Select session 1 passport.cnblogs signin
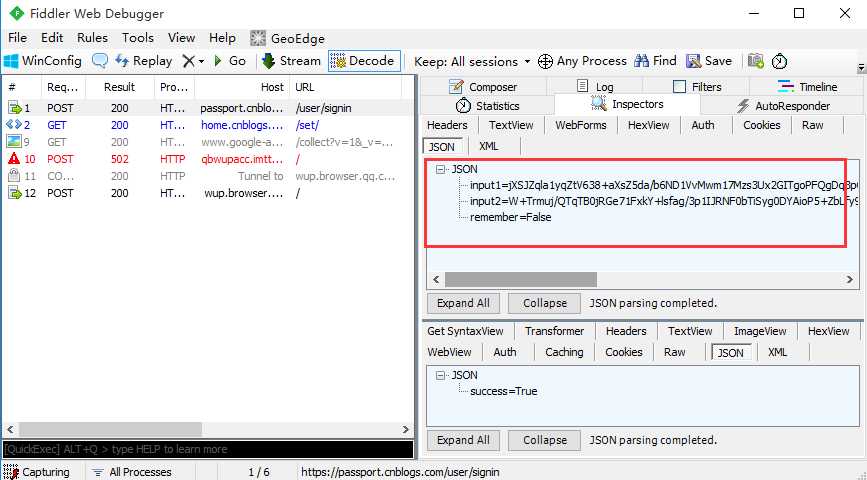 (208, 108)
